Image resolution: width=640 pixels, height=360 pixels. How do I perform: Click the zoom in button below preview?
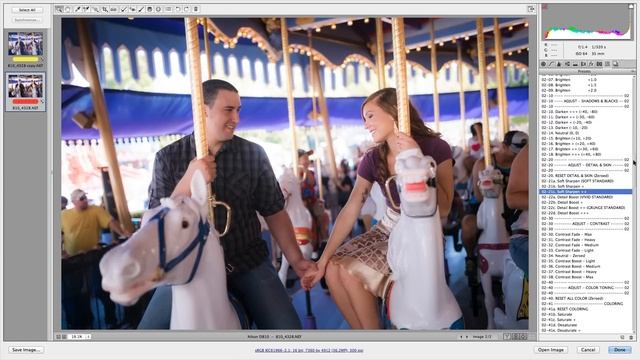click(64, 337)
